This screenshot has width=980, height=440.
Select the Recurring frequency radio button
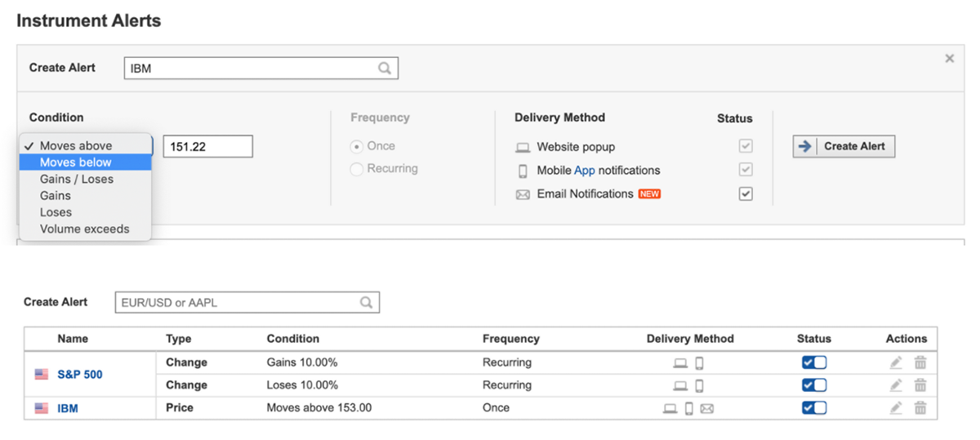click(357, 169)
